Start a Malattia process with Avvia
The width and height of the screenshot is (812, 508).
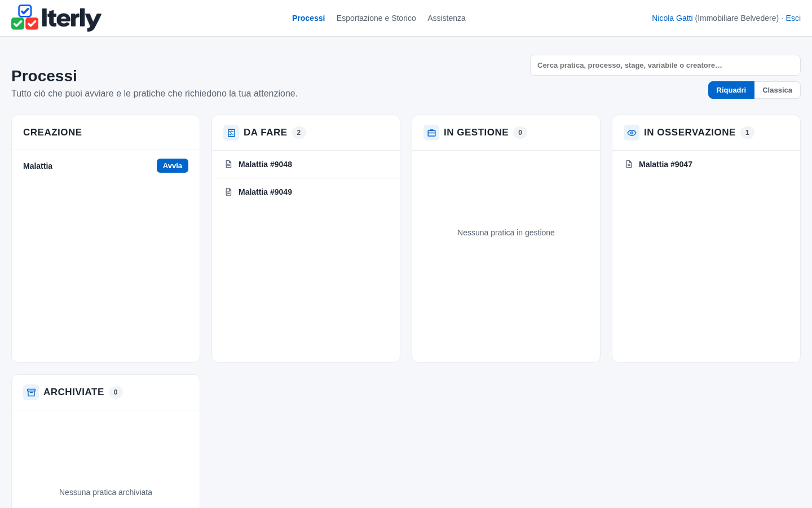[173, 165]
